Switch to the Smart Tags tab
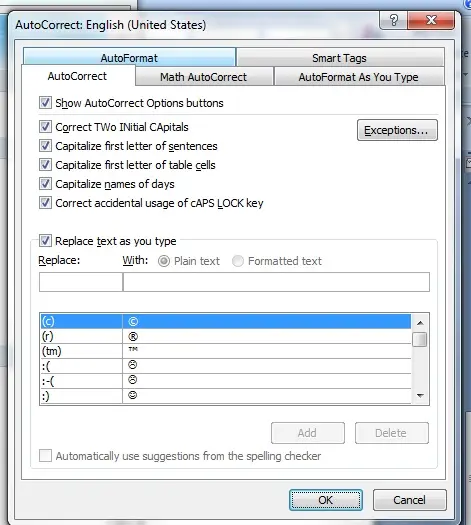Viewport: 471px width, 525px height. (x=340, y=58)
